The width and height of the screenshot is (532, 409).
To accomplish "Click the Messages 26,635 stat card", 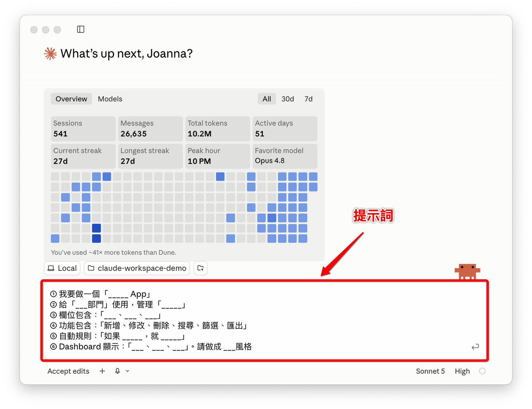I will point(151,129).
